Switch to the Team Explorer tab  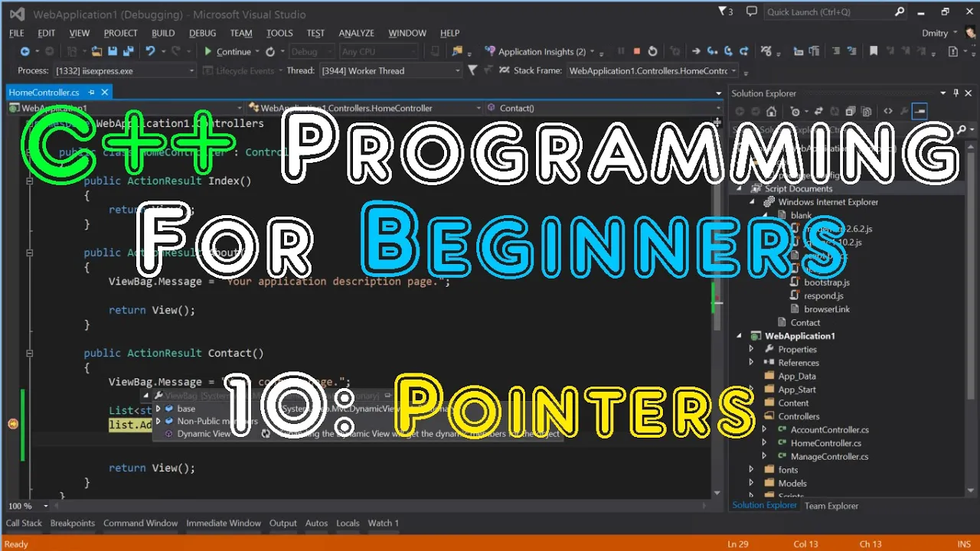tap(831, 506)
